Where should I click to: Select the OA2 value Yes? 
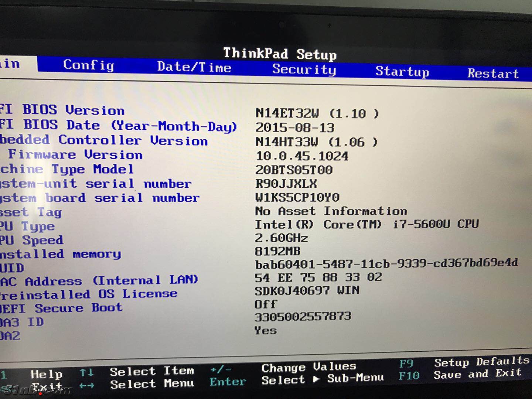[265, 330]
